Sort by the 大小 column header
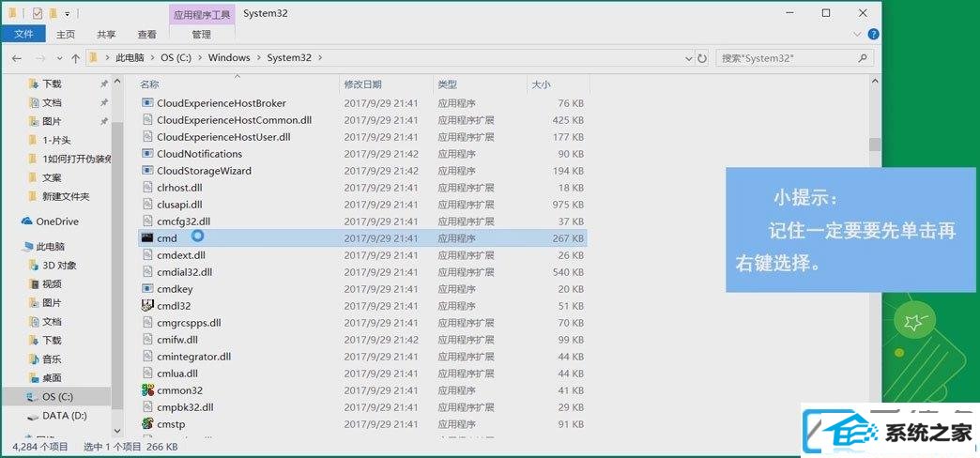The image size is (980, 458). (x=541, y=84)
